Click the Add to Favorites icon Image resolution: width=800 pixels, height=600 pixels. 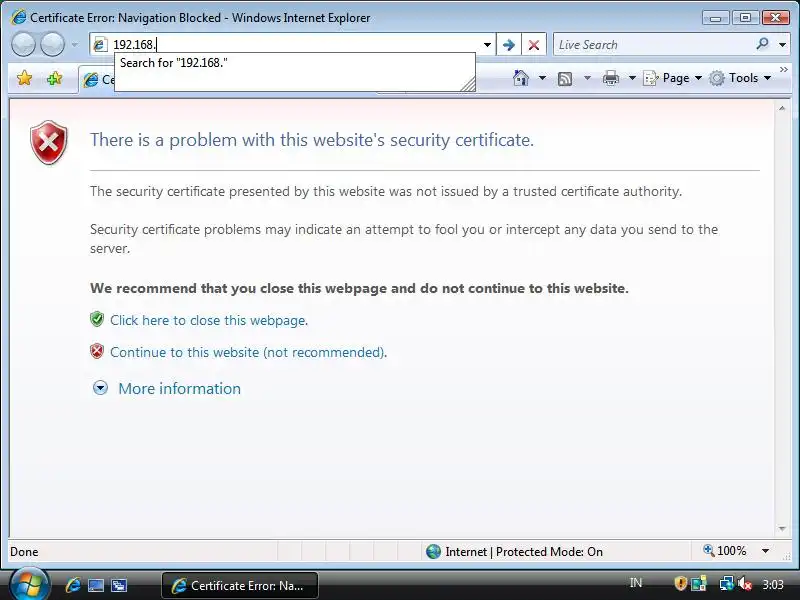(54, 78)
